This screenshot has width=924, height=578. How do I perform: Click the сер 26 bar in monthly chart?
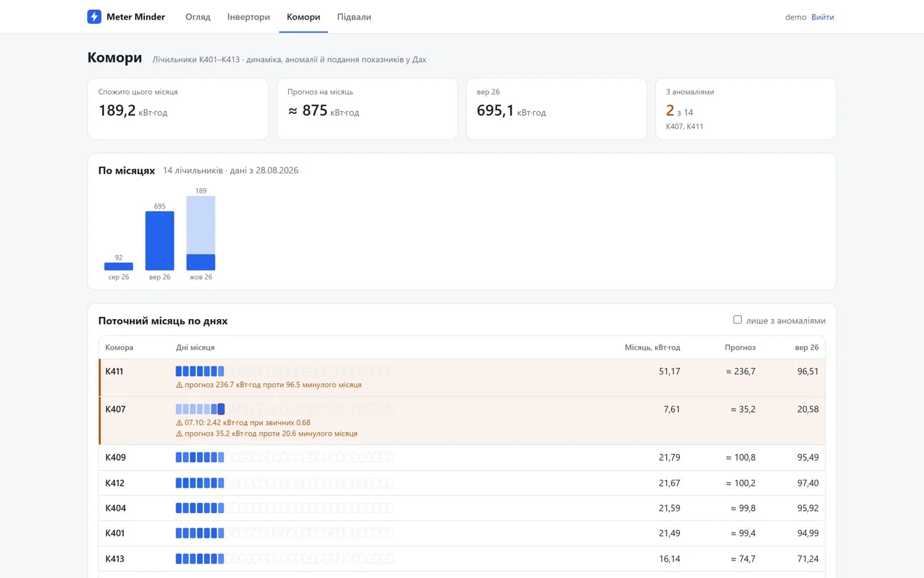coord(118,266)
